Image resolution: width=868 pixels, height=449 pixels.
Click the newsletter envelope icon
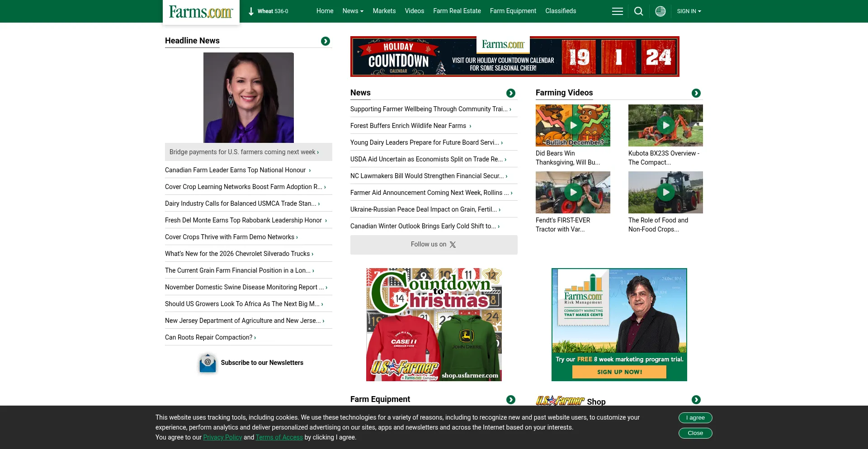[x=208, y=363]
